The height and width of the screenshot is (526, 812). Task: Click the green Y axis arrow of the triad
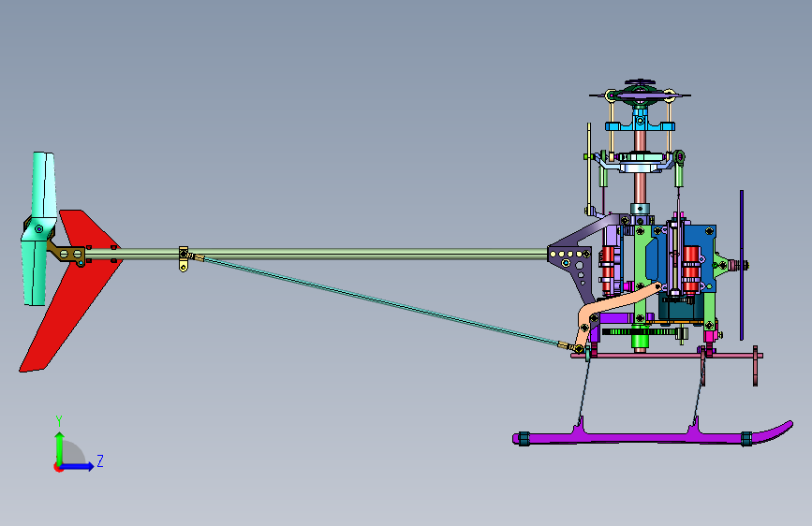[60, 448]
